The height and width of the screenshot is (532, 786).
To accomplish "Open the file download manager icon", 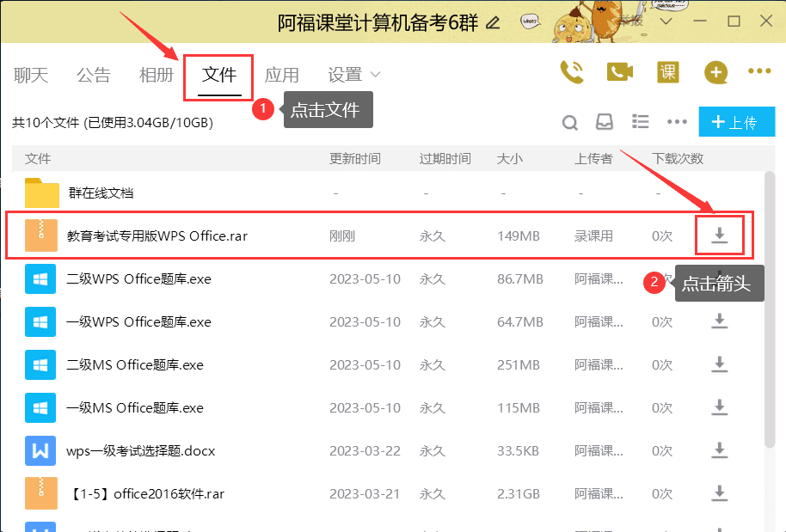I will (x=605, y=122).
